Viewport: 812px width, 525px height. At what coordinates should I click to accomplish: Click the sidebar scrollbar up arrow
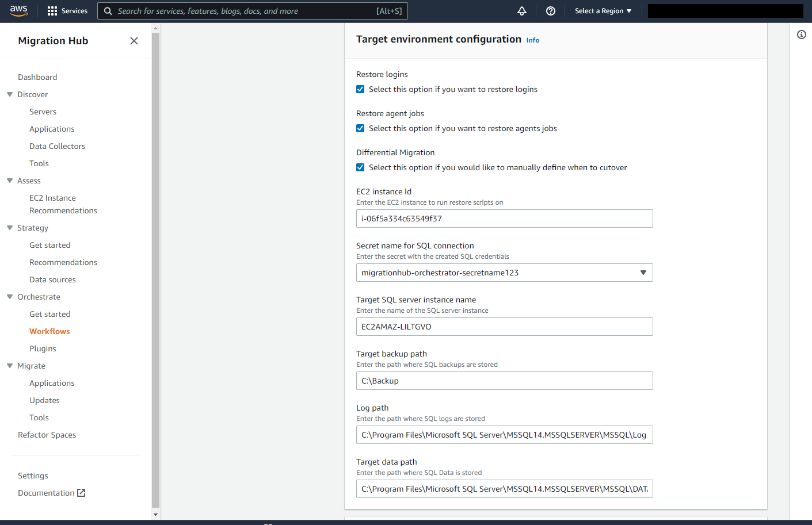[x=156, y=28]
